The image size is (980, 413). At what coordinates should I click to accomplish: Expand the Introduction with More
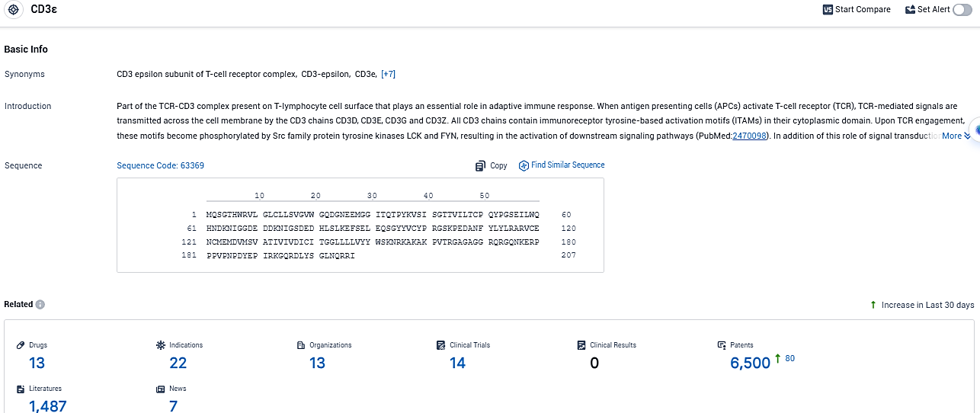click(956, 136)
